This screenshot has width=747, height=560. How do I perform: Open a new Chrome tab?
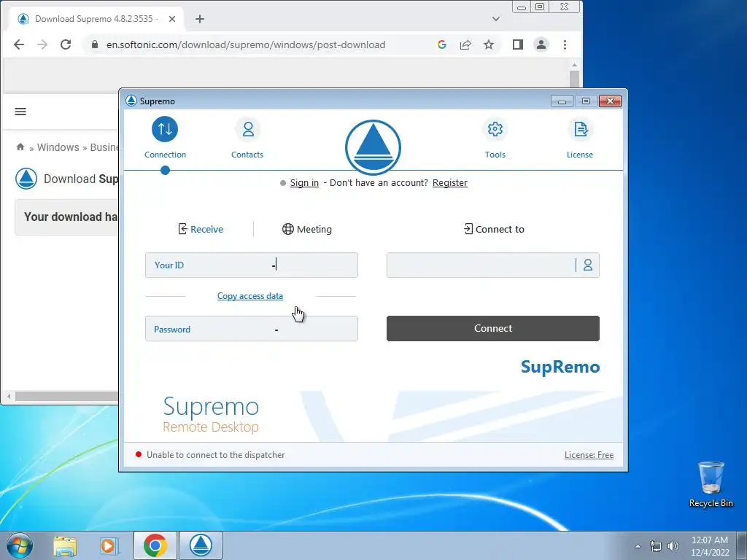200,19
